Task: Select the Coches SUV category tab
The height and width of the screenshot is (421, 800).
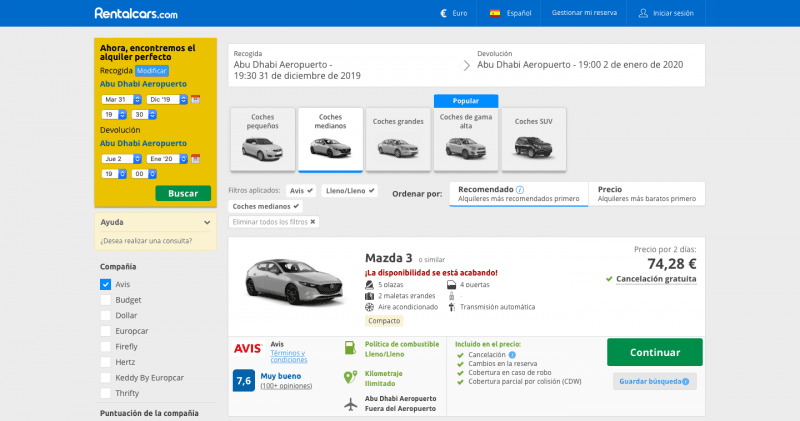Action: pyautogui.click(x=534, y=139)
